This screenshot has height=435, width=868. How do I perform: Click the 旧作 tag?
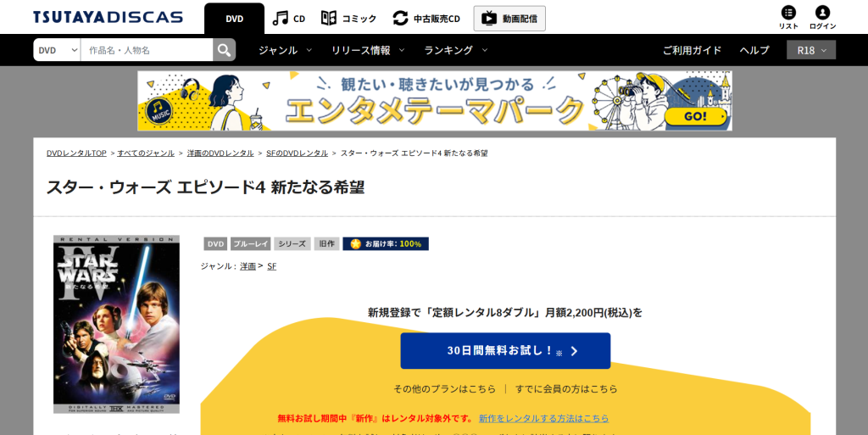326,244
